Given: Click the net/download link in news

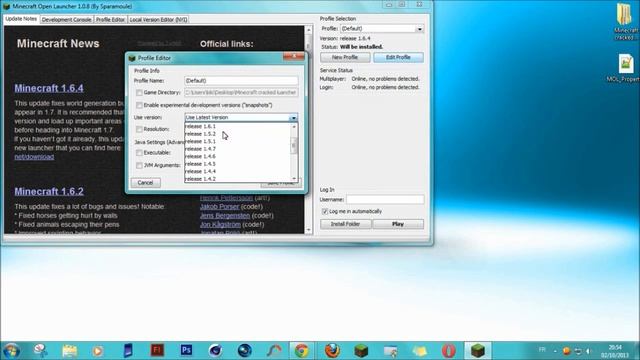Looking at the screenshot, I should pyautogui.click(x=34, y=157).
